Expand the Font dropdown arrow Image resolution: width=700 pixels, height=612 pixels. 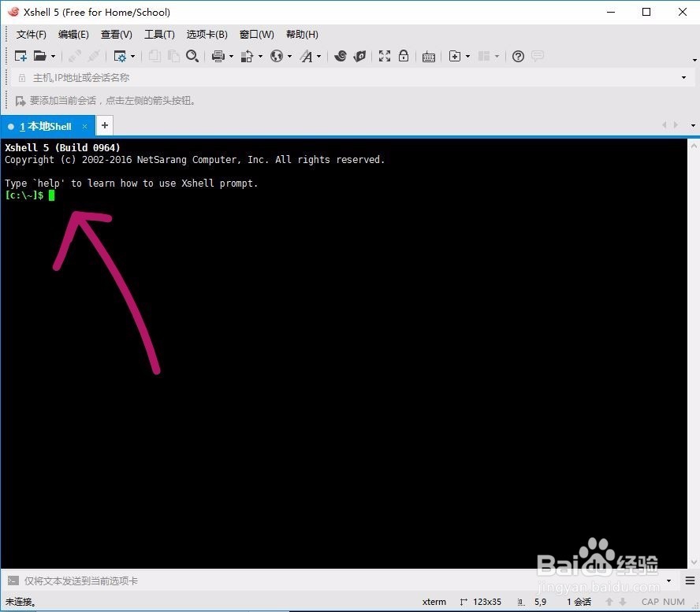(x=318, y=56)
